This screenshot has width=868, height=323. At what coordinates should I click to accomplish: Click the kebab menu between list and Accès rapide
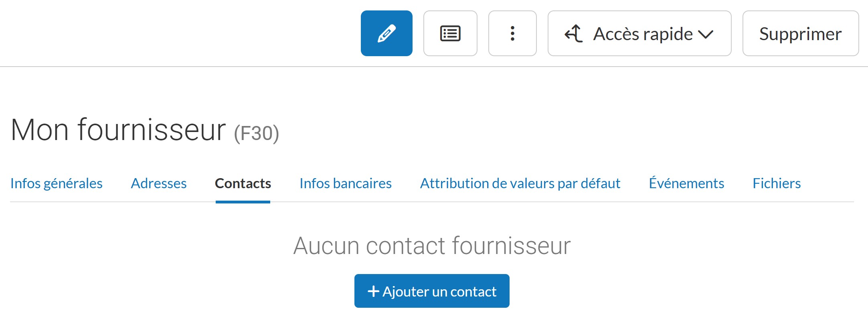[512, 33]
